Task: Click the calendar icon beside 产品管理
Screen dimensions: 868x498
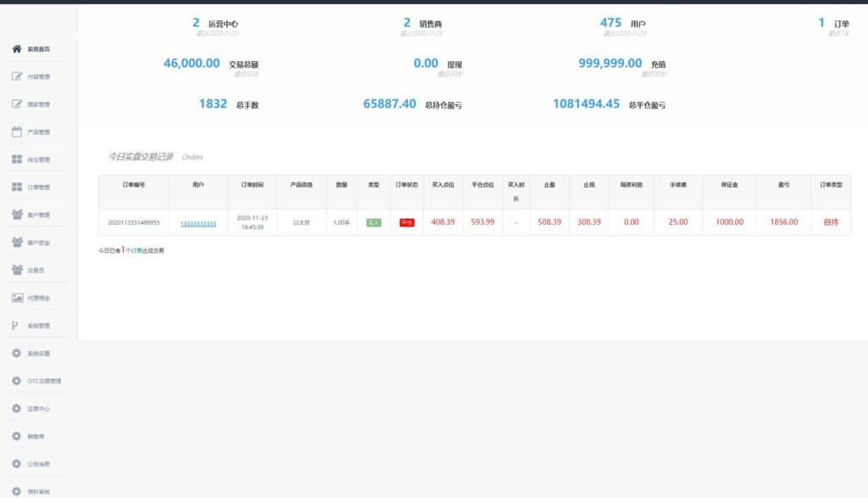Action: click(x=17, y=131)
